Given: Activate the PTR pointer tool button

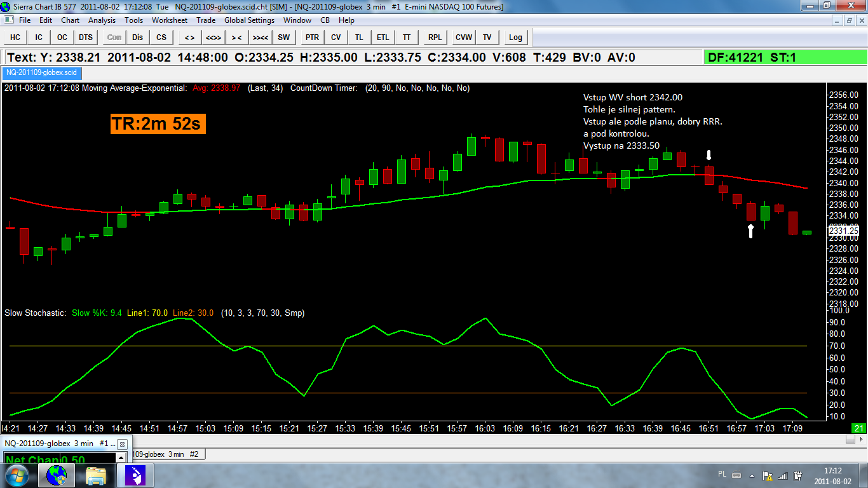Looking at the screenshot, I should pos(312,37).
